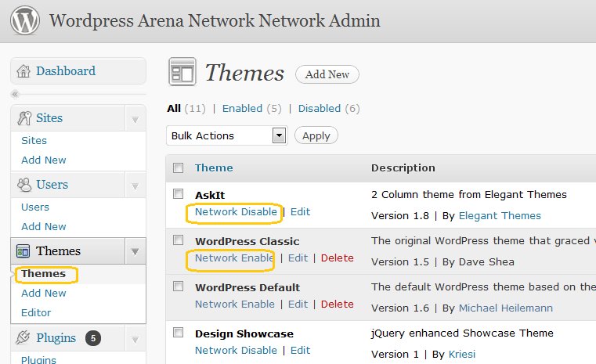Image resolution: width=596 pixels, height=364 pixels.
Task: Click Network Disable for AskIt
Action: (x=236, y=212)
